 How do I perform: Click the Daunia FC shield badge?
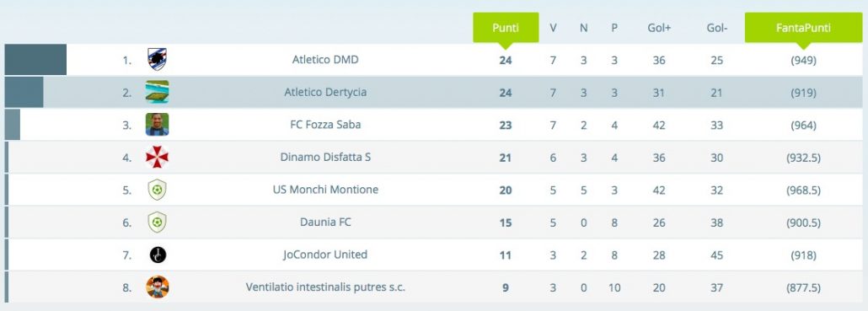tap(158, 223)
